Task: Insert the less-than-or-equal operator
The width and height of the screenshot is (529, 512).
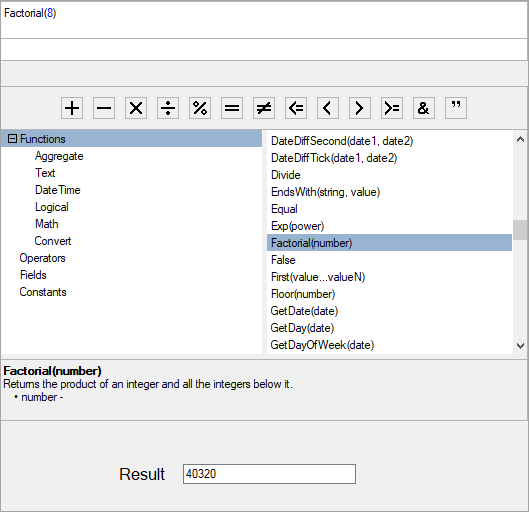Action: pyautogui.click(x=296, y=108)
